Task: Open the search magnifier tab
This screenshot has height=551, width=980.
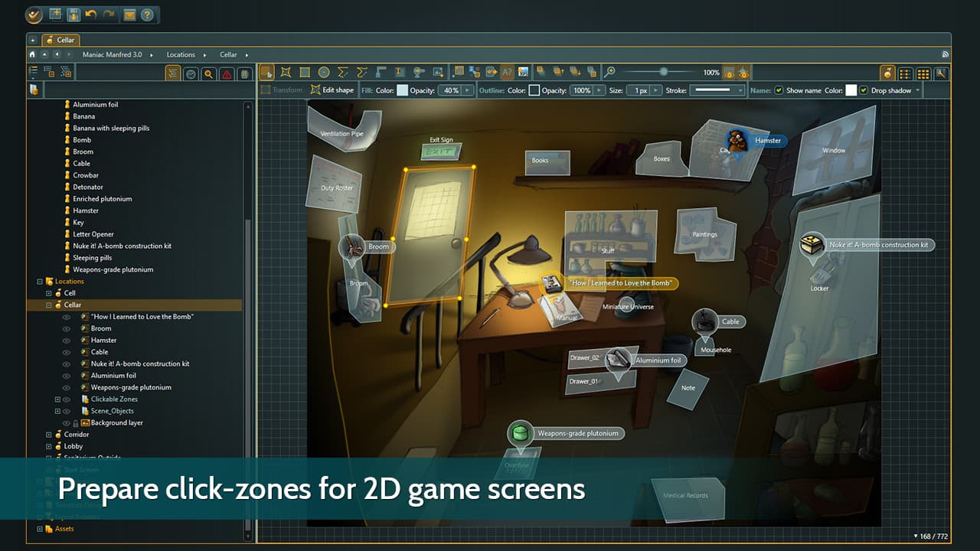Action: pyautogui.click(x=208, y=74)
